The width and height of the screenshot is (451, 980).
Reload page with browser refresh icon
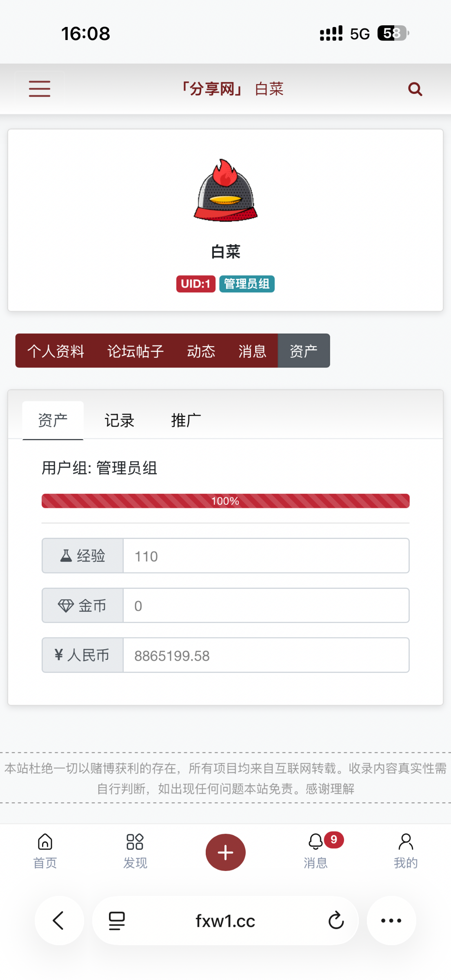point(336,920)
